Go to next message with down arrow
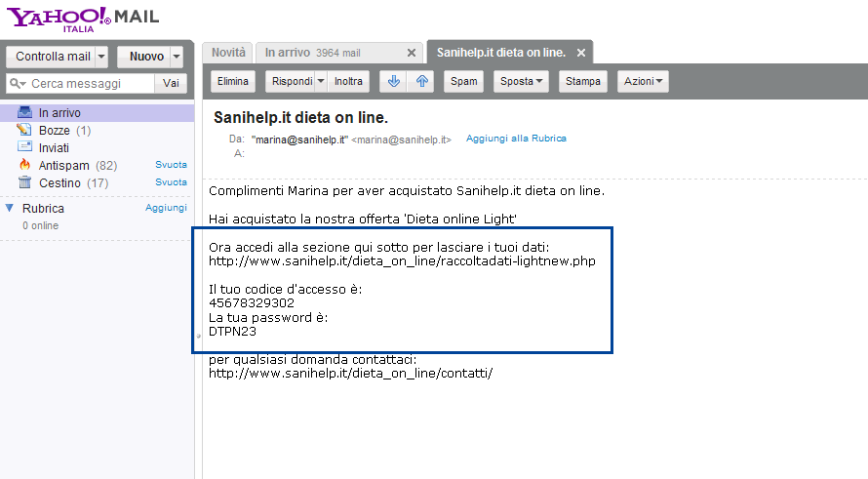The image size is (868, 479). click(x=394, y=81)
